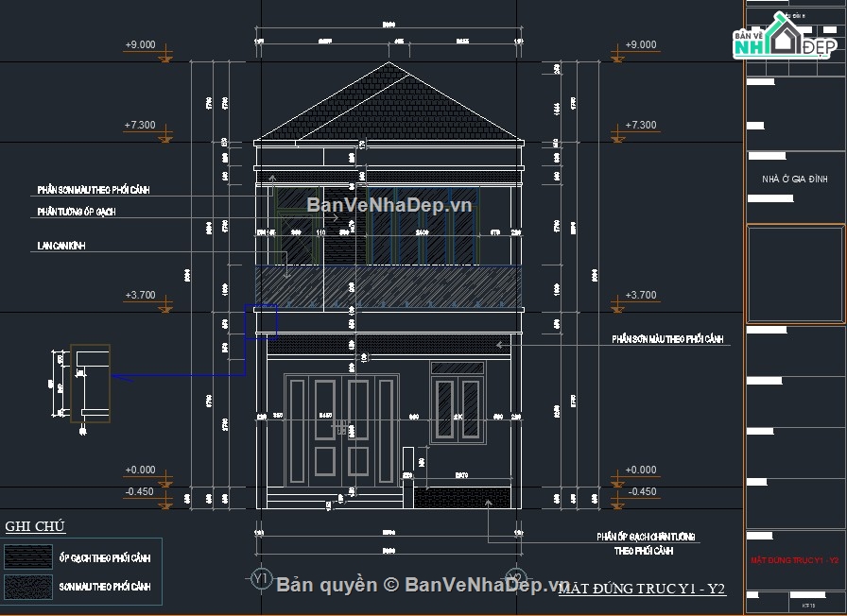Click the brick wall-base hatch beside the steps
Viewport: 847px width, 616px height.
[462, 497]
